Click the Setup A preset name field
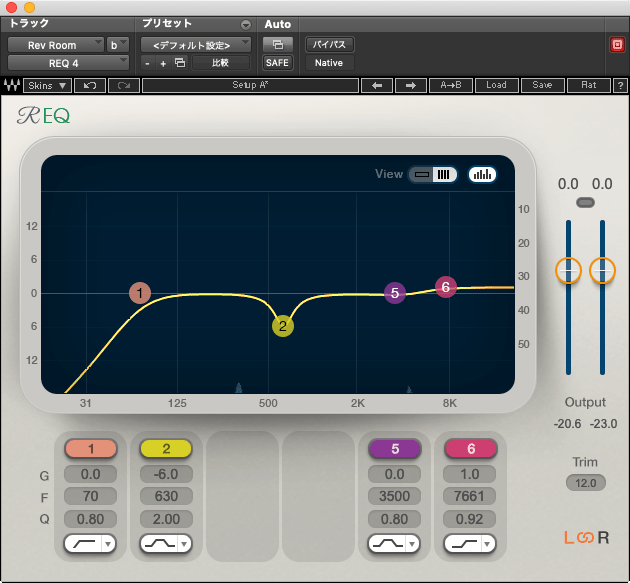Screen dimensions: 630x583 point(250,86)
